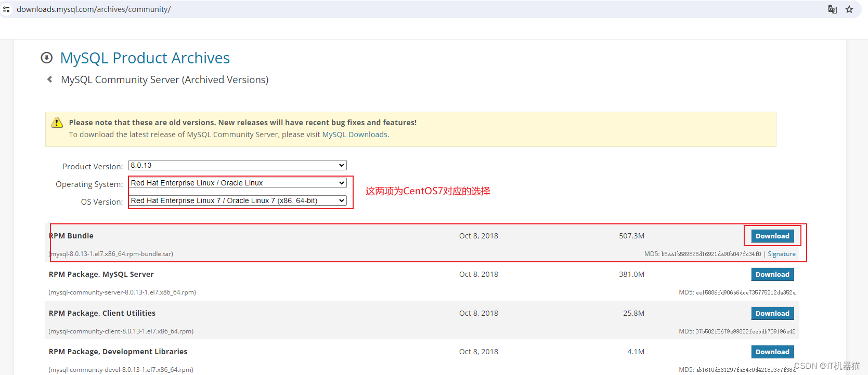Open the Operating System dropdown

pos(238,183)
